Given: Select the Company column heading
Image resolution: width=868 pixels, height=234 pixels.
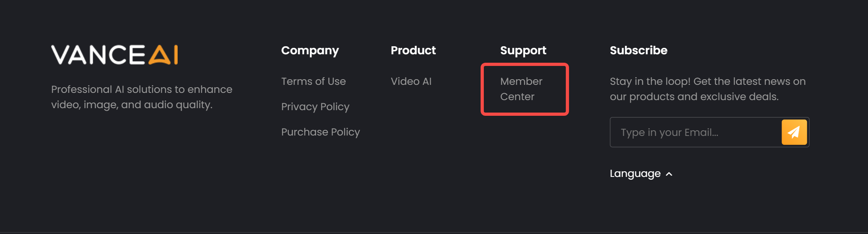Looking at the screenshot, I should (x=310, y=50).
